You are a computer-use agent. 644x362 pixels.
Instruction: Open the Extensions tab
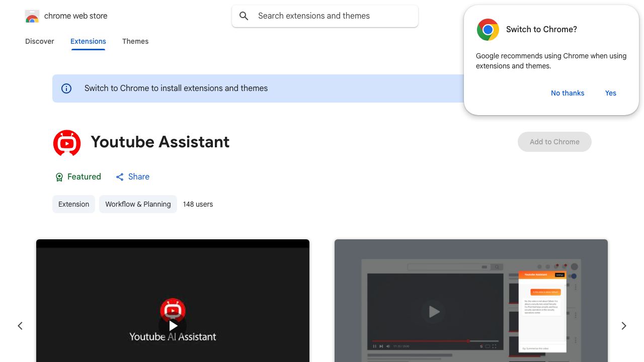(x=88, y=41)
